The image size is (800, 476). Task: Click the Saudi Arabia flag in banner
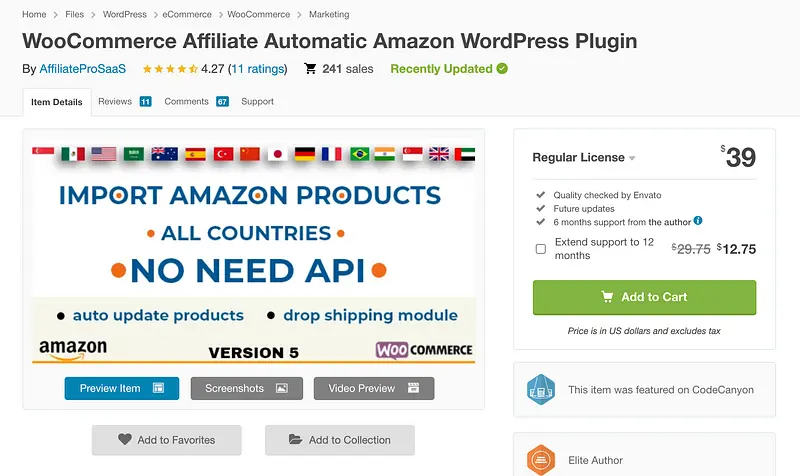[134, 154]
